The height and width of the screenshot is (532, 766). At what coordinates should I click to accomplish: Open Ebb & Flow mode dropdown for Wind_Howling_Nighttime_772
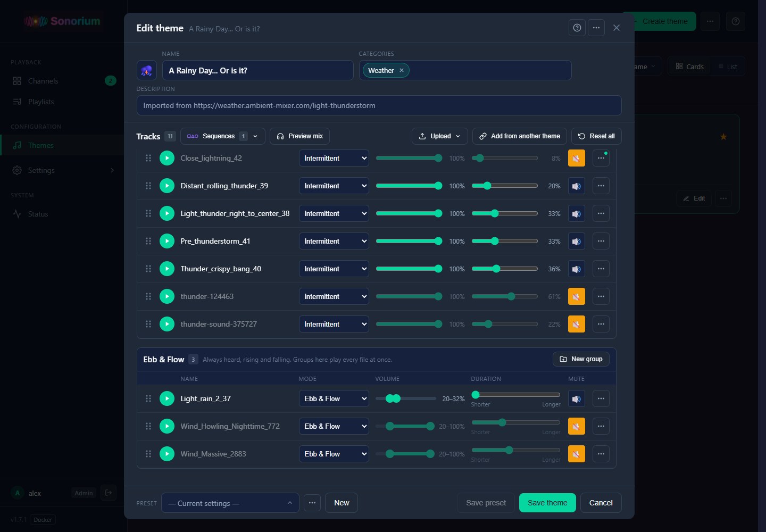click(334, 426)
